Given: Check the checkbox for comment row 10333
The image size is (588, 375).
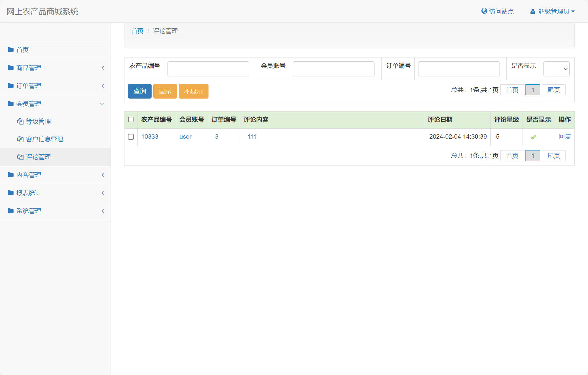Looking at the screenshot, I should click(x=131, y=137).
